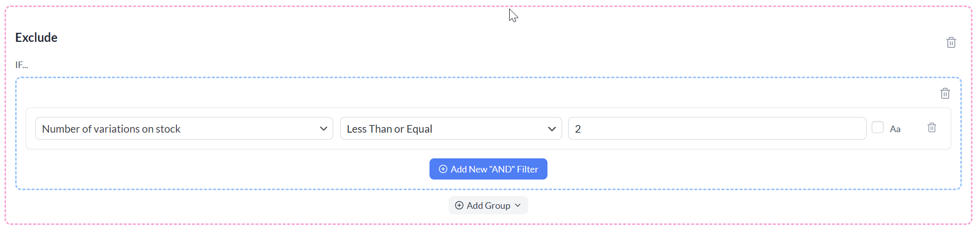Click the Add Group button
Image resolution: width=980 pixels, height=234 pixels.
pos(488,205)
